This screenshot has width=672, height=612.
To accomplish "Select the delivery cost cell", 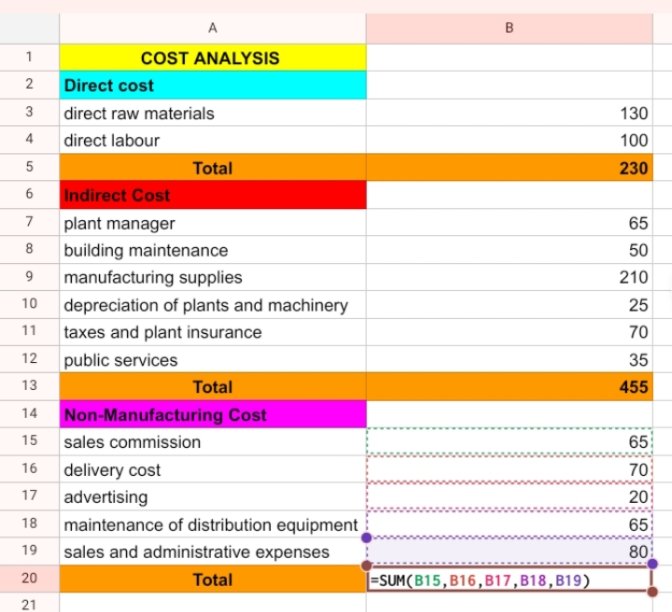I will 213,470.
